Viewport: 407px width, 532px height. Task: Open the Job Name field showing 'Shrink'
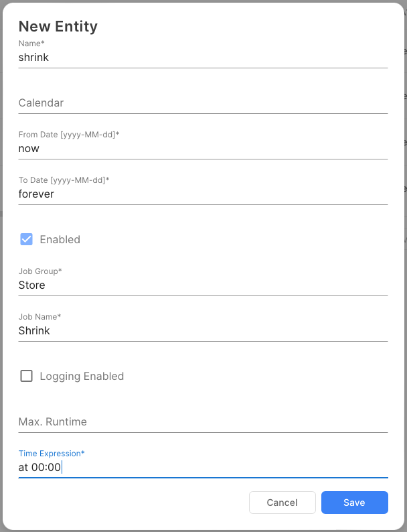click(203, 331)
